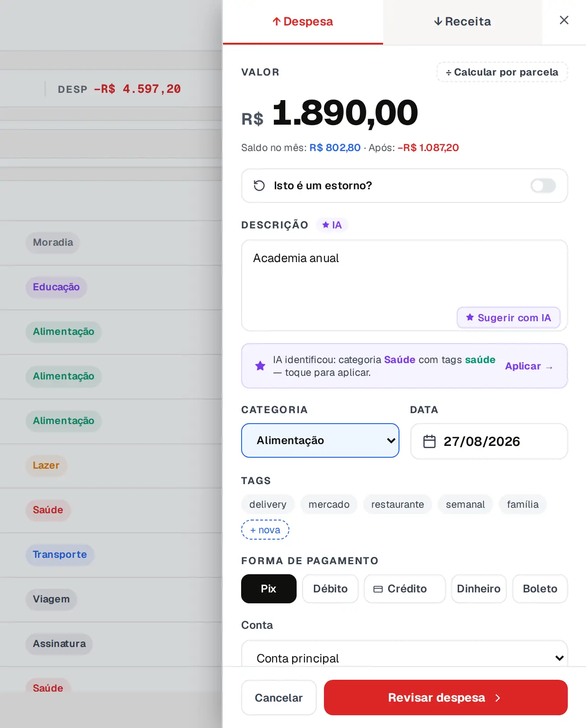586x728 pixels.
Task: Select the Despesa tab
Action: point(303,22)
